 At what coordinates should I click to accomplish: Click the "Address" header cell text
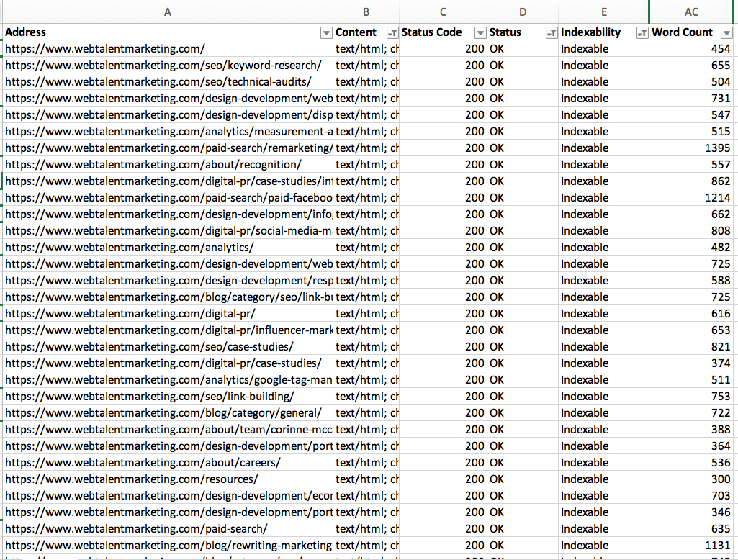pyautogui.click(x=25, y=32)
